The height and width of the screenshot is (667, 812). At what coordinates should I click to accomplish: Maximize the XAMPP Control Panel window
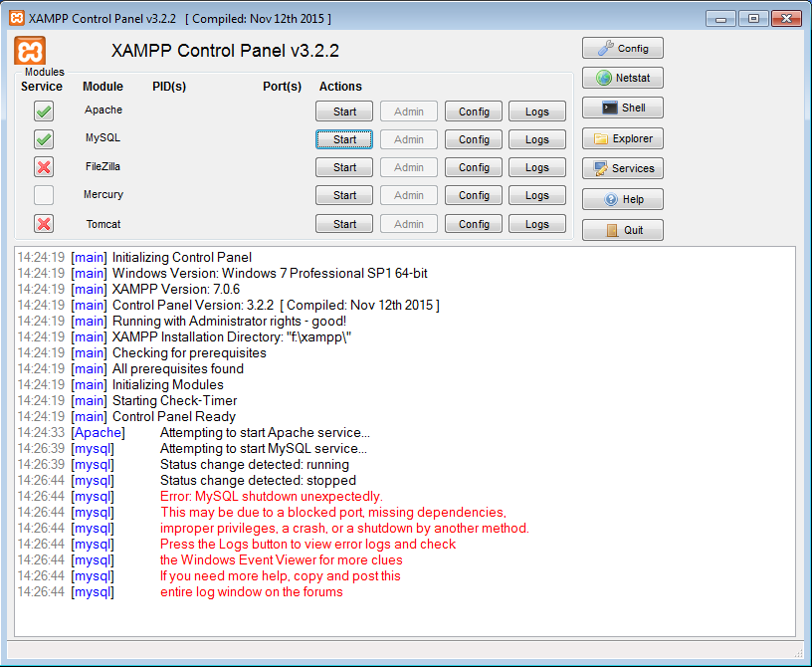(x=753, y=19)
